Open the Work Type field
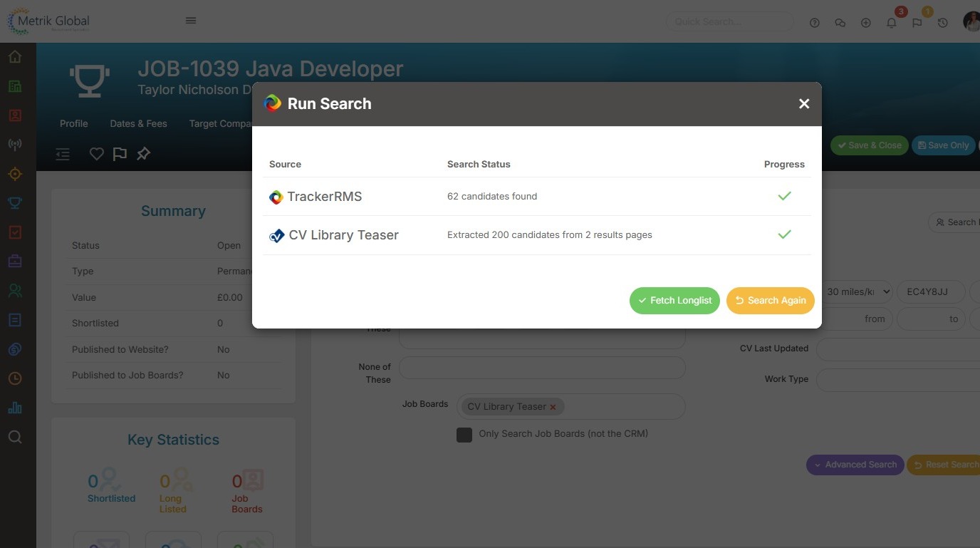 point(897,380)
